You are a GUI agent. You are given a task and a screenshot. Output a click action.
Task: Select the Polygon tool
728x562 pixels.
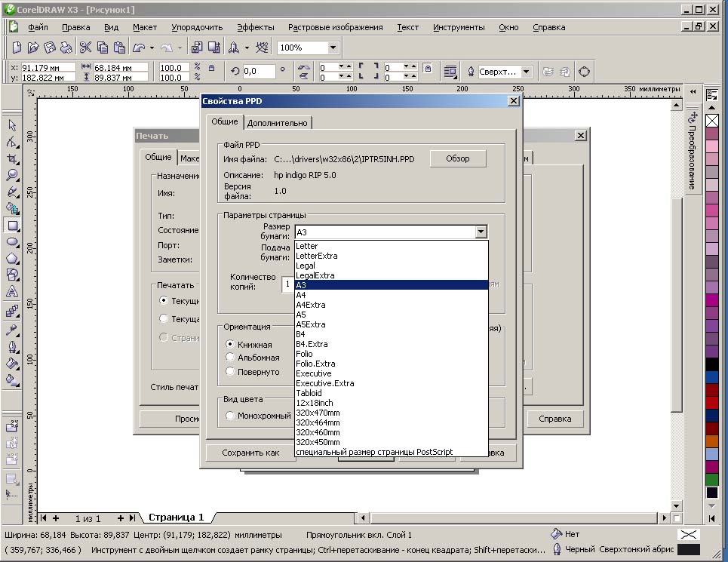(12, 259)
